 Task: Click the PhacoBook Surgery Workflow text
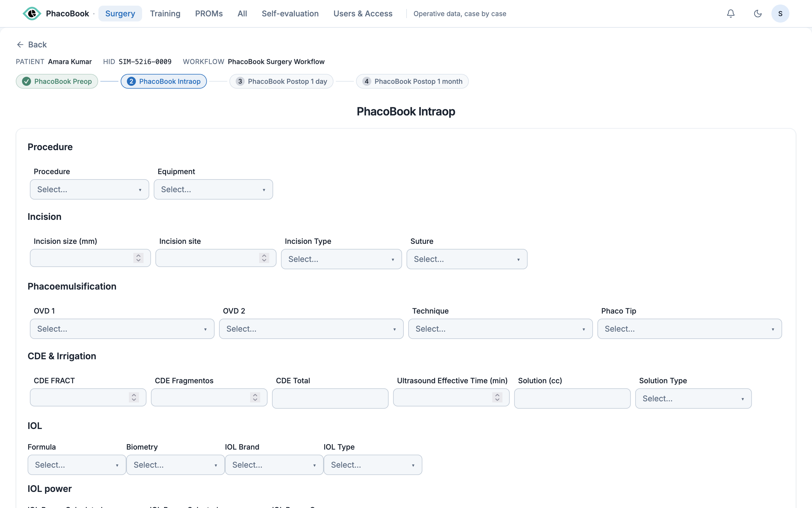pyautogui.click(x=276, y=62)
